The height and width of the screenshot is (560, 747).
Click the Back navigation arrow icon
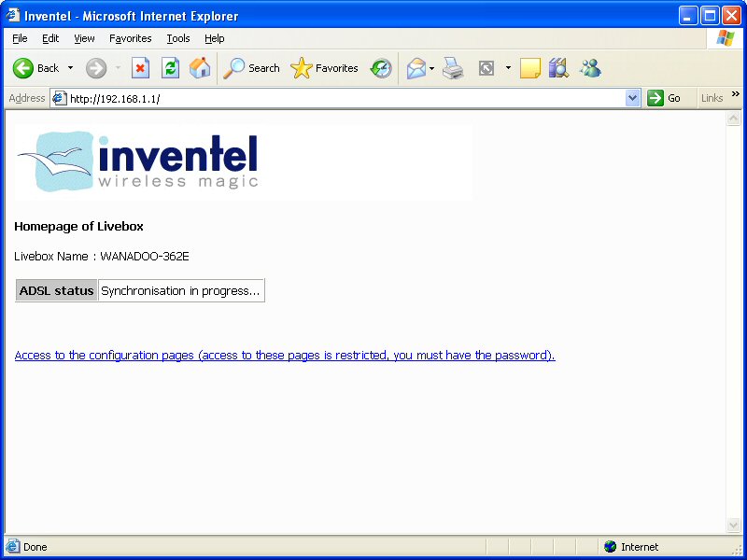click(22, 68)
